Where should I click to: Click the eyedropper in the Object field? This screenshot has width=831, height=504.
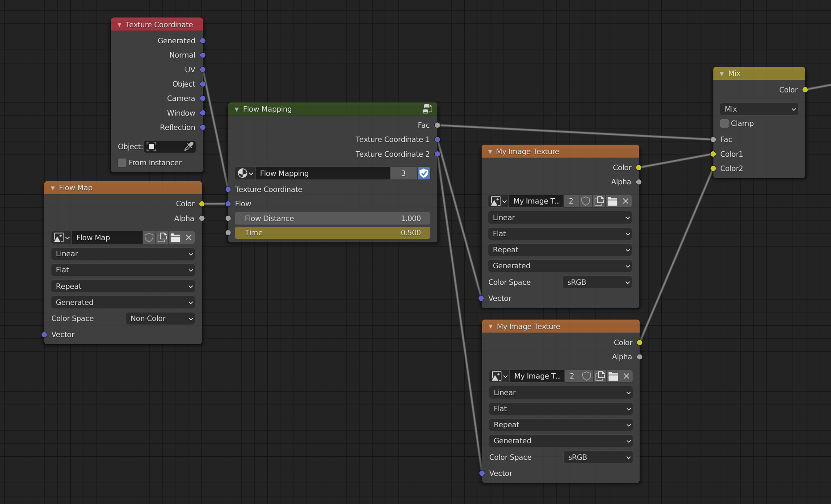tap(189, 146)
